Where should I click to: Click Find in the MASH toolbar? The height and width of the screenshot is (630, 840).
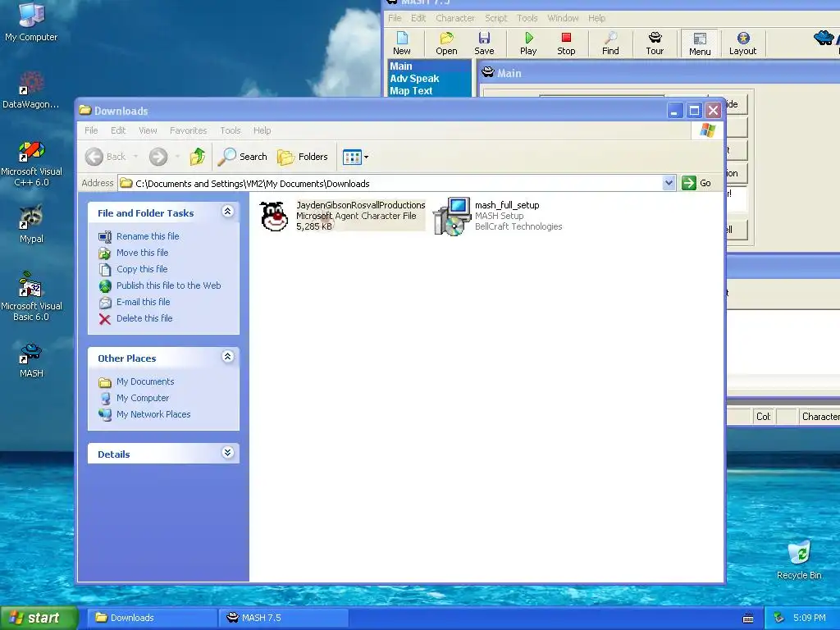610,43
